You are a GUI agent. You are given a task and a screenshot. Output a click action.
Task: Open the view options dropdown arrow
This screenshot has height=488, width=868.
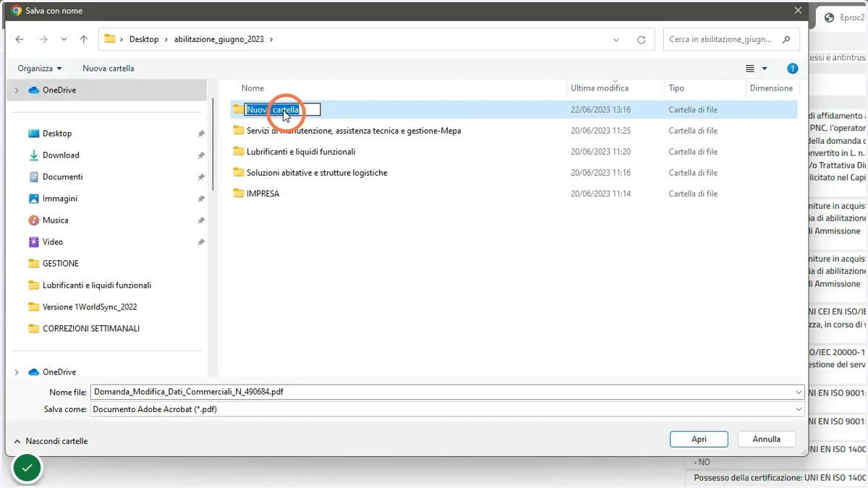click(x=765, y=69)
